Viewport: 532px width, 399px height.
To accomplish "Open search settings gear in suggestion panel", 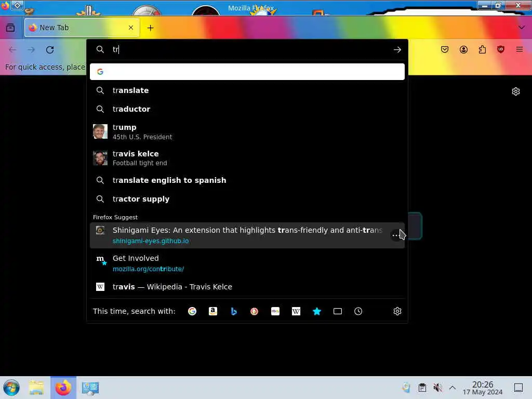I will point(397,311).
